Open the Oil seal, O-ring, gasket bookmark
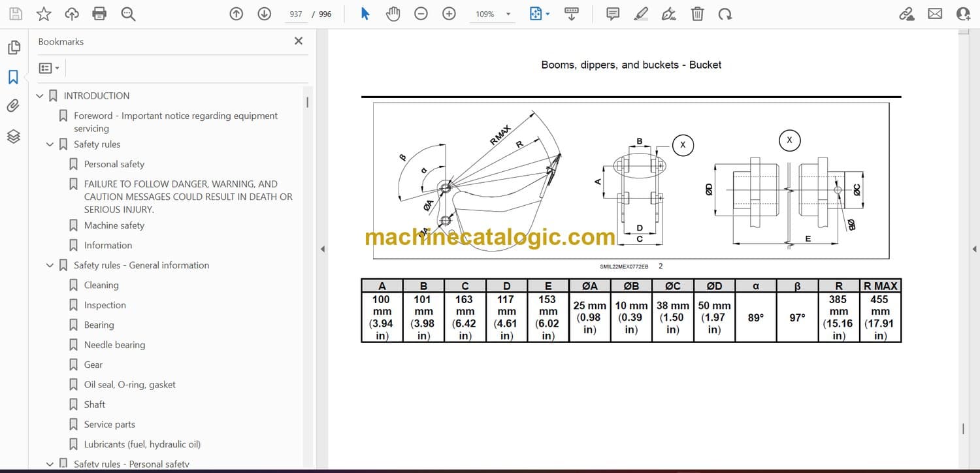Screen dimensions: 980x473 pos(130,385)
